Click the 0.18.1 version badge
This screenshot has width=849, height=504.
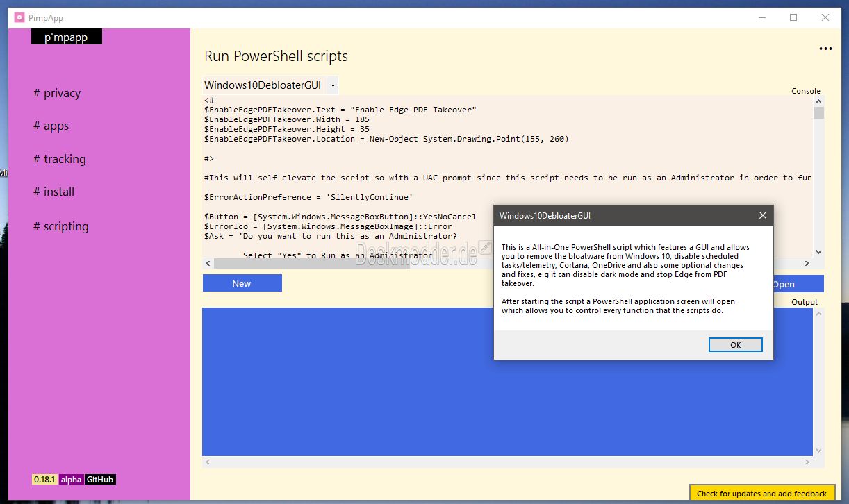[x=44, y=480]
